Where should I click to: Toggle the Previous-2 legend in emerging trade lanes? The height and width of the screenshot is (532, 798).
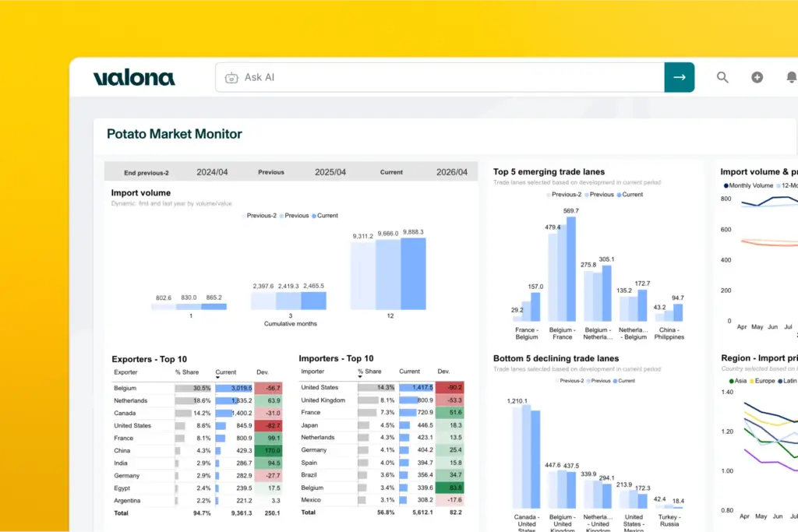click(x=564, y=194)
